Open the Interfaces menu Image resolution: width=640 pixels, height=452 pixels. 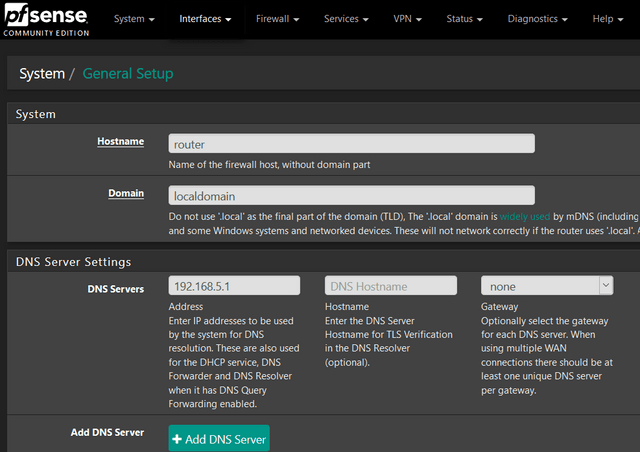tap(205, 19)
